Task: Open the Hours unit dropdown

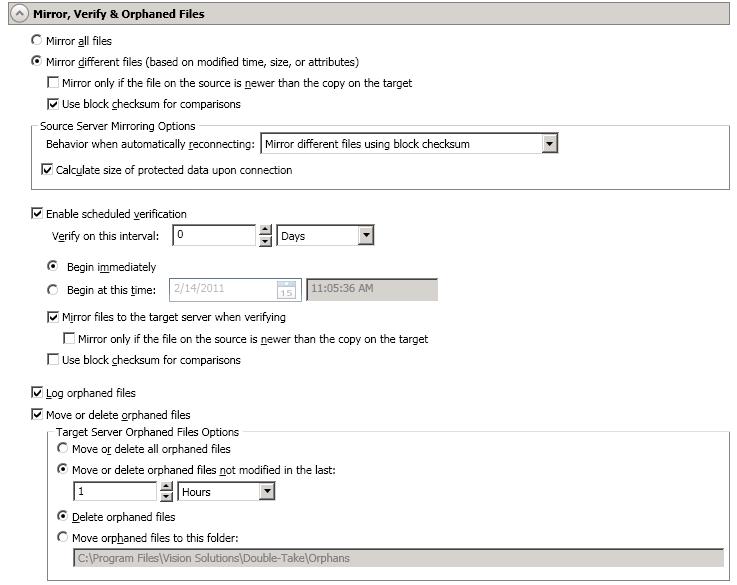Action: [x=266, y=492]
